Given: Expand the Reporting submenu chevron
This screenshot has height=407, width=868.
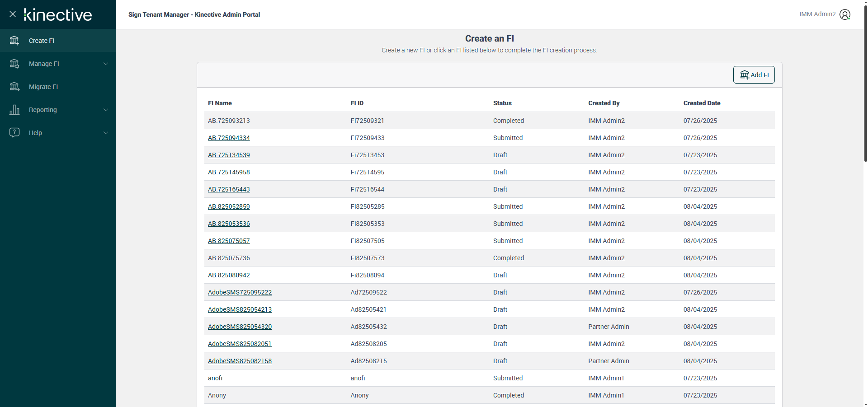Looking at the screenshot, I should click(x=106, y=110).
